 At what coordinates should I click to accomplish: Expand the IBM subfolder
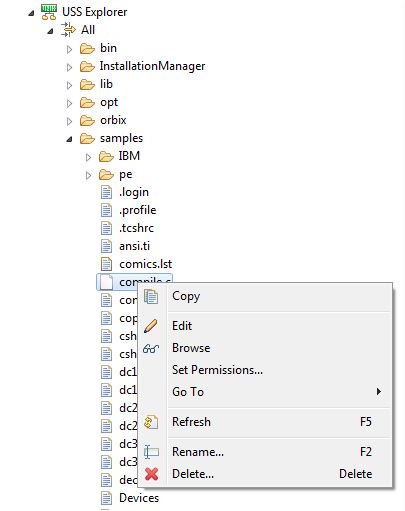[88, 157]
